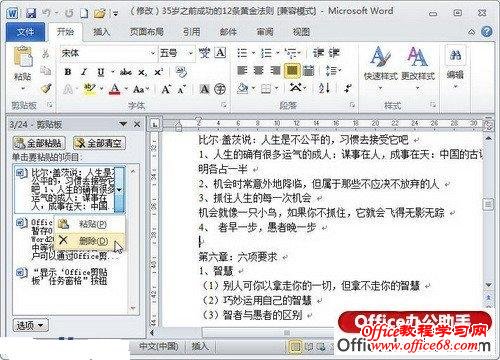The image size is (500, 360).
Task: Click the Editing (编辑) binoculars icon
Action: (x=455, y=54)
